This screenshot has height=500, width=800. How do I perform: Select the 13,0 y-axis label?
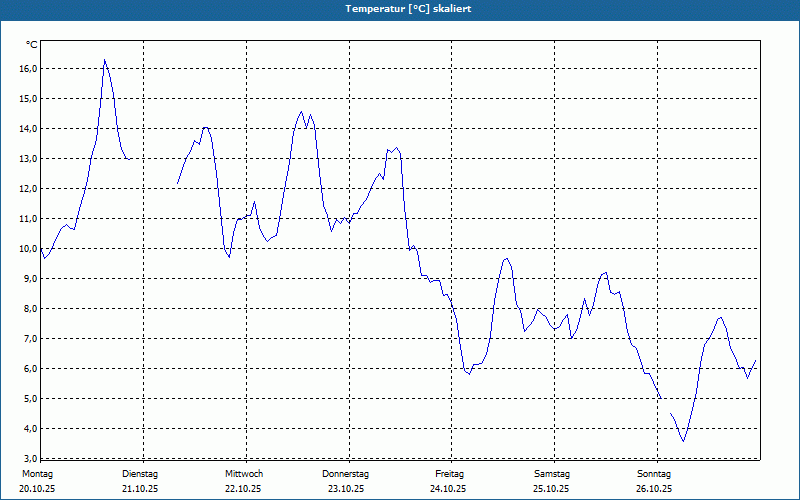point(29,159)
